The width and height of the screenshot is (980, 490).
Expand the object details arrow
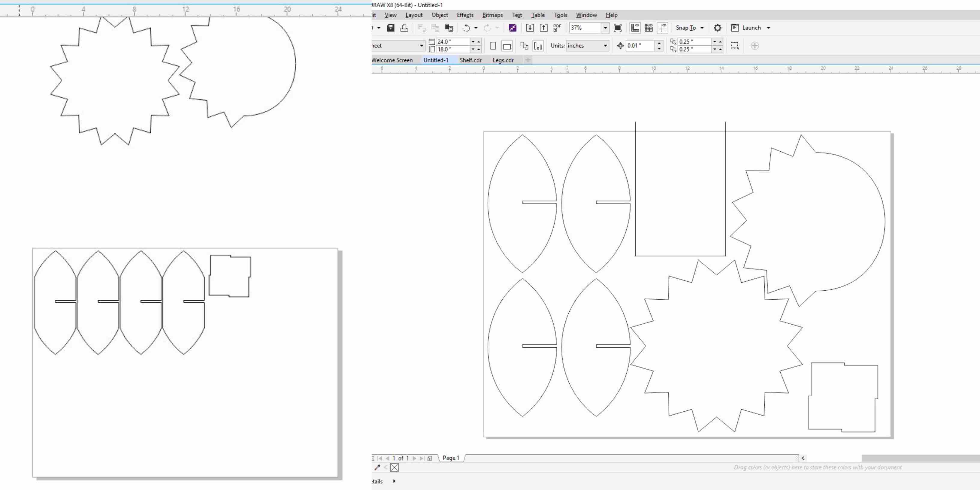[x=394, y=481]
